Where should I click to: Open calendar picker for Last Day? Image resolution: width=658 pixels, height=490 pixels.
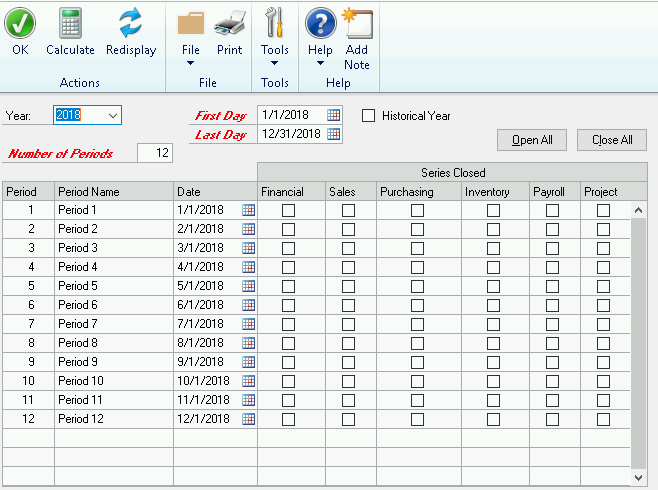tap(334, 134)
